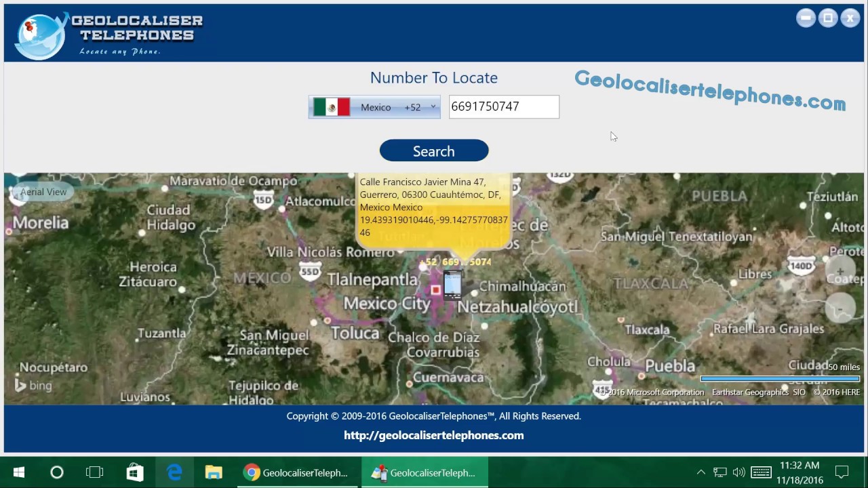Close the Geolocaliser application window
Screen dimensions: 868x488
click(x=850, y=18)
